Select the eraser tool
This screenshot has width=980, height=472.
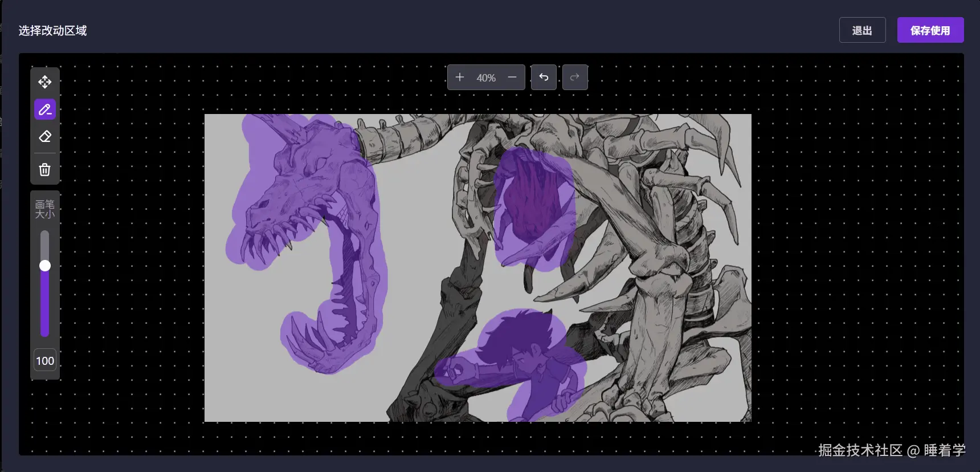pyautogui.click(x=45, y=137)
